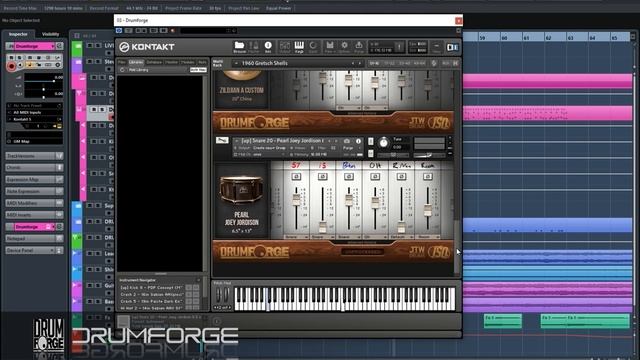This screenshot has height=360, width=640.
Task: Click the Notepad section icon in Inspector
Action: [59, 238]
